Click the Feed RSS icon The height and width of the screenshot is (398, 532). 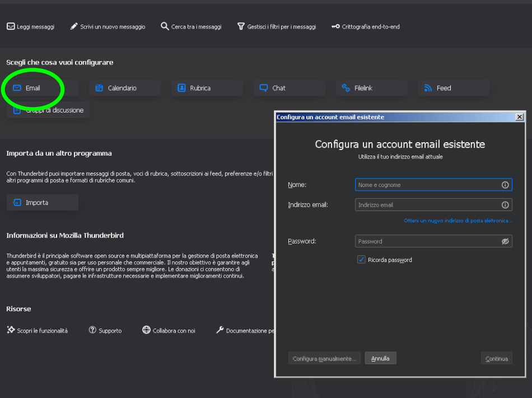428,88
